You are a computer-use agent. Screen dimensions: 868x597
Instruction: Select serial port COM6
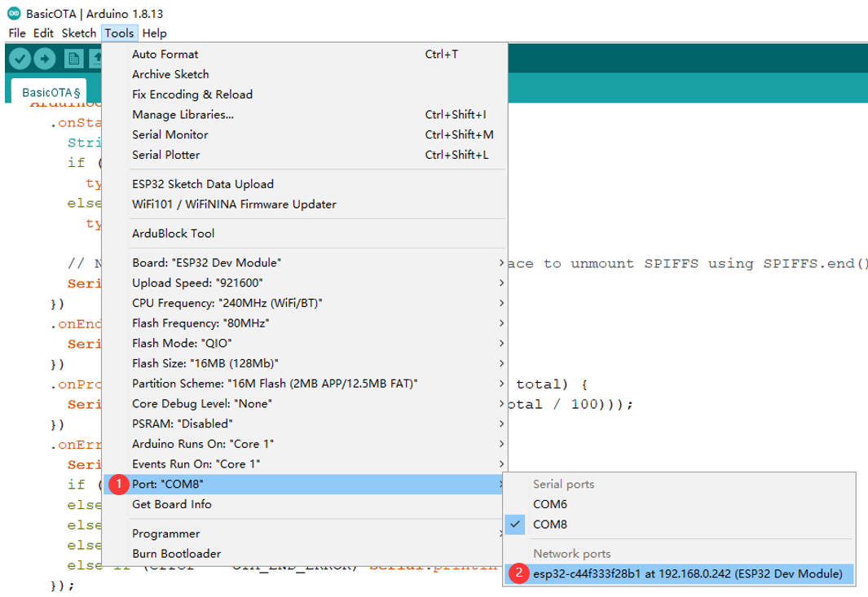[679, 504]
